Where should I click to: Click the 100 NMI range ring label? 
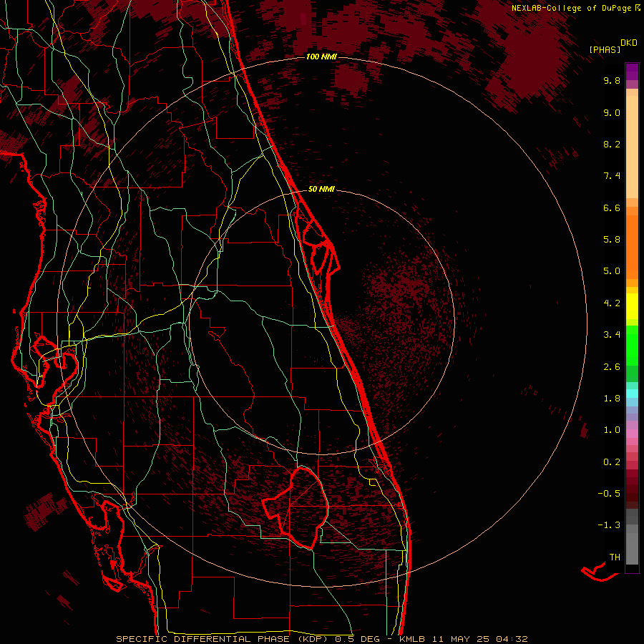pos(321,57)
